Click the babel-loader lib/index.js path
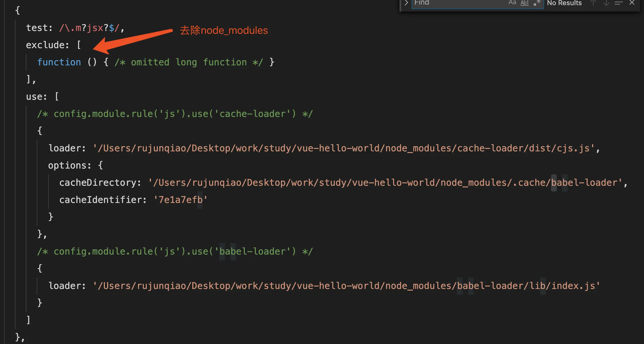 [346, 286]
